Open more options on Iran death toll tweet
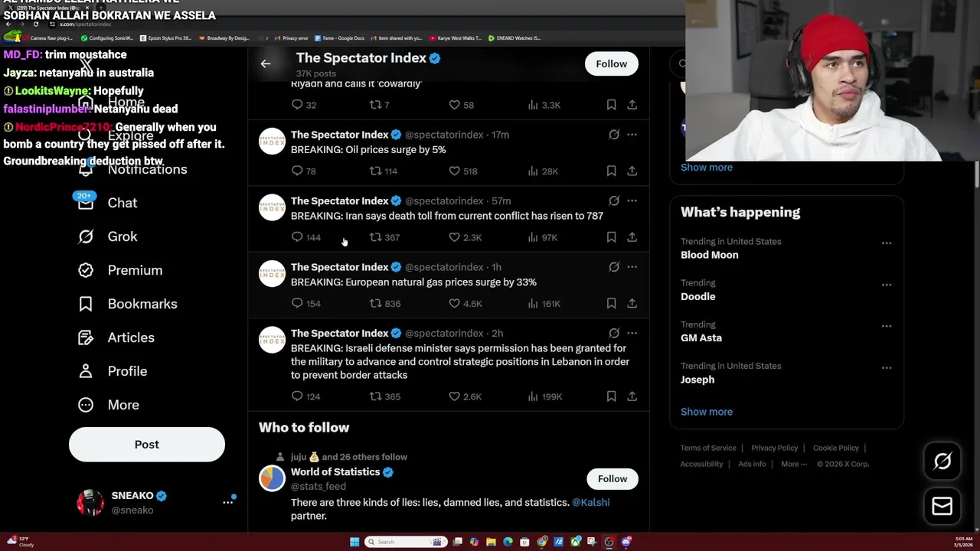The image size is (980, 551). pos(632,201)
